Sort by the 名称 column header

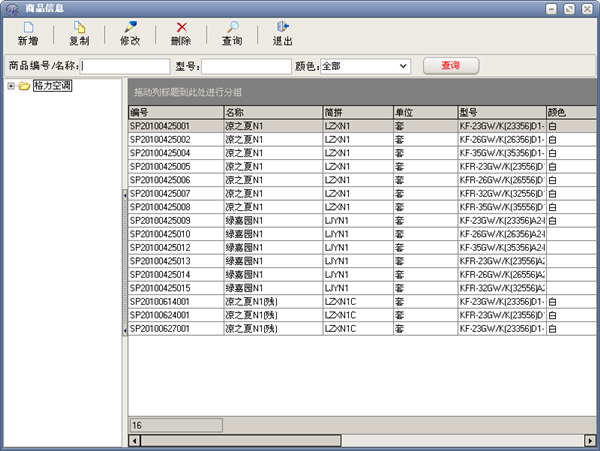point(272,113)
